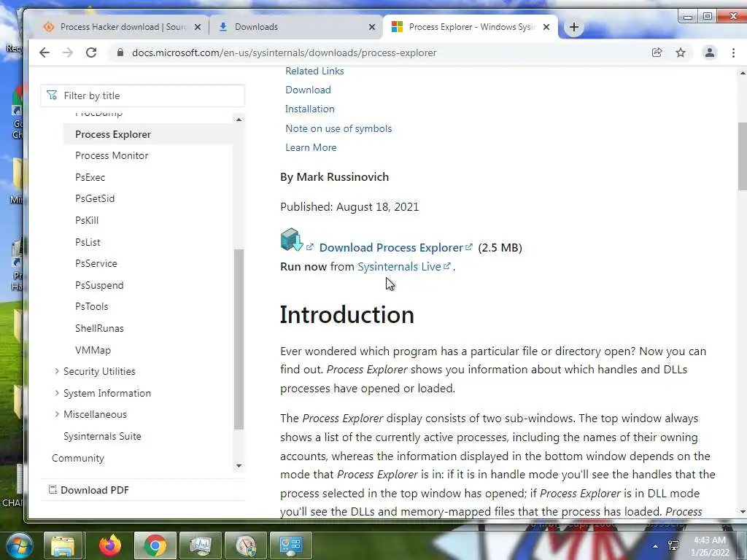This screenshot has width=747, height=560.
Task: Click the network tray icon
Action: click(673, 545)
